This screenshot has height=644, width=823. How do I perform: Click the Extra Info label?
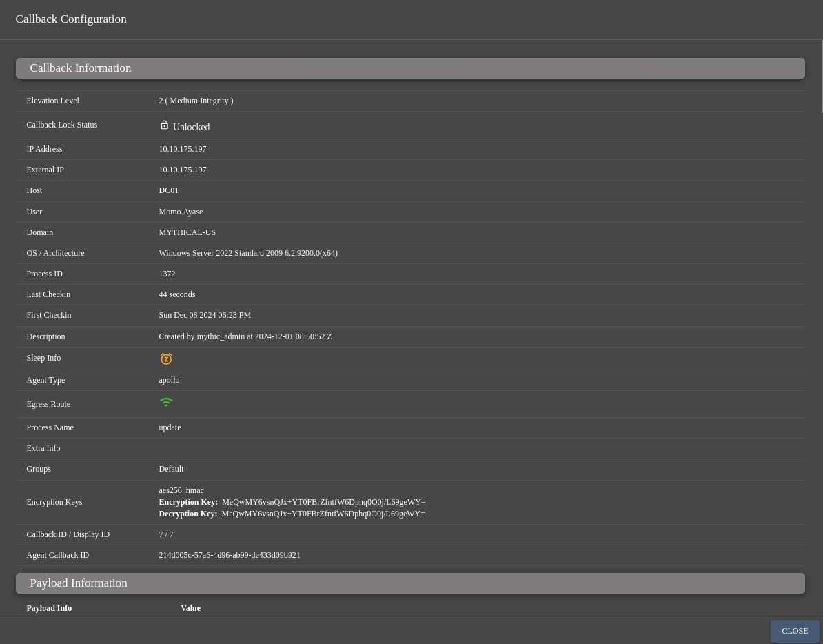click(43, 448)
